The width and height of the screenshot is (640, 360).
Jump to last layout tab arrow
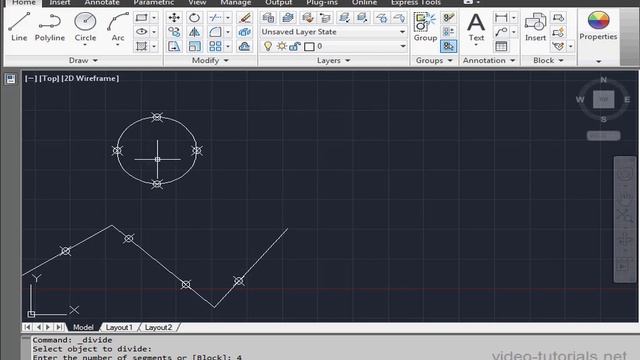[x=59, y=327]
